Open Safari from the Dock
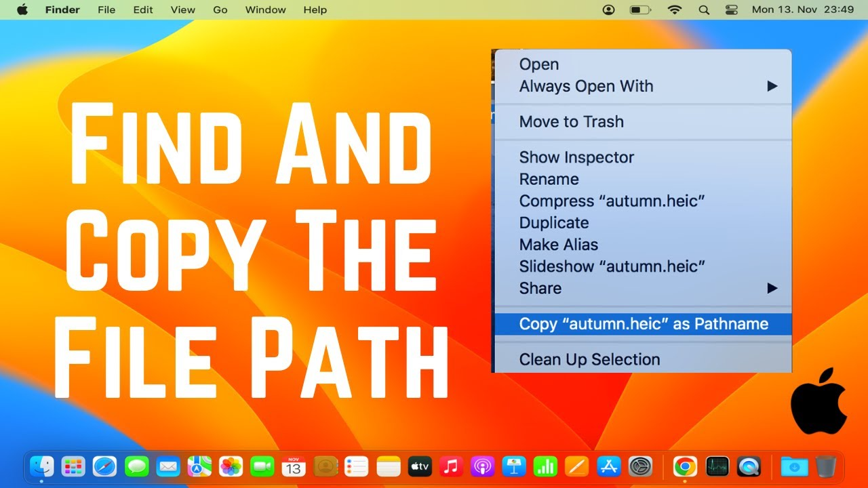The image size is (868, 488). pyautogui.click(x=104, y=466)
